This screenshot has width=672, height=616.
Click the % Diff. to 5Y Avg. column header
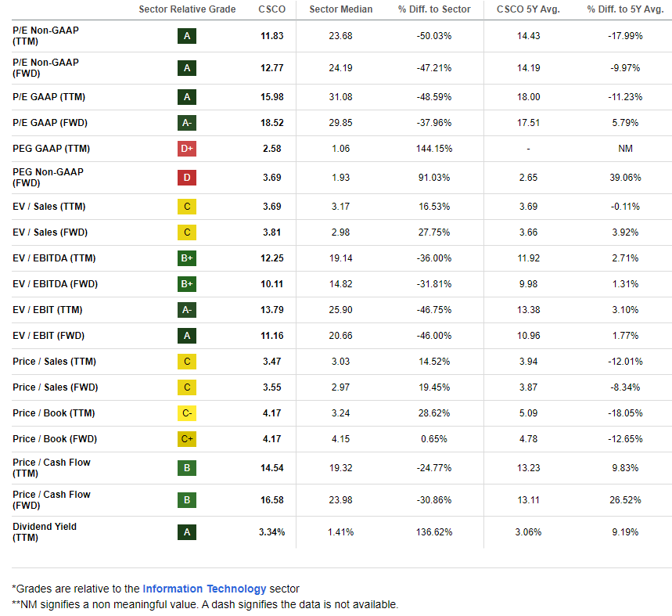[x=625, y=9]
